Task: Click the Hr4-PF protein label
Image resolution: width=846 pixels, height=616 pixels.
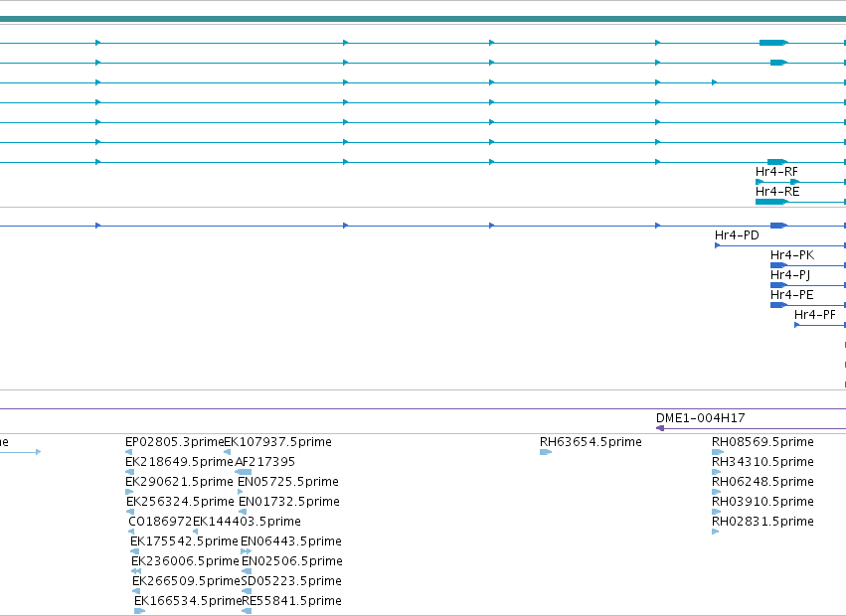Action: 815,315
